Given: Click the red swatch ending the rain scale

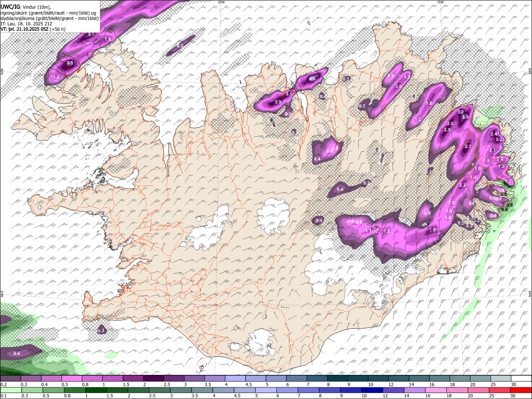Looking at the screenshot, I should coord(520,390).
